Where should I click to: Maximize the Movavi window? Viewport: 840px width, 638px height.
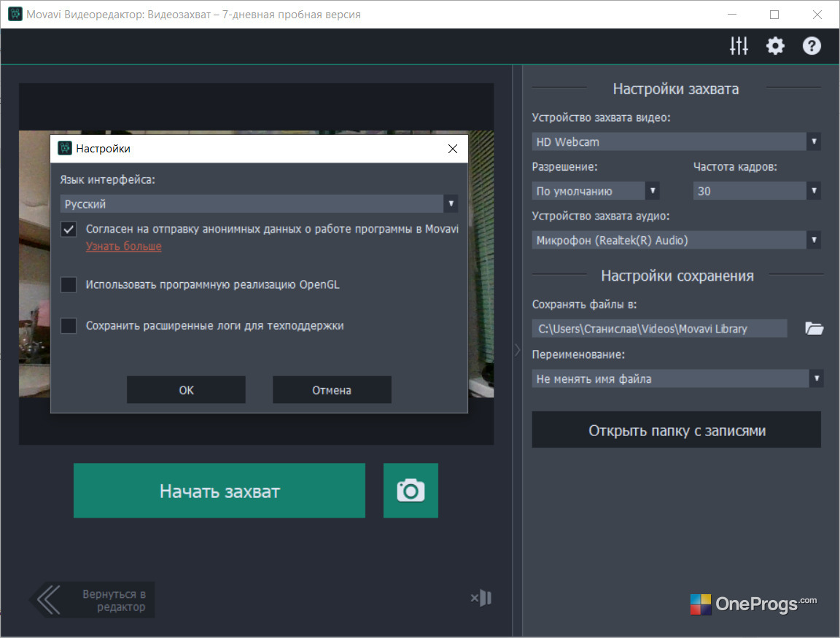click(774, 15)
